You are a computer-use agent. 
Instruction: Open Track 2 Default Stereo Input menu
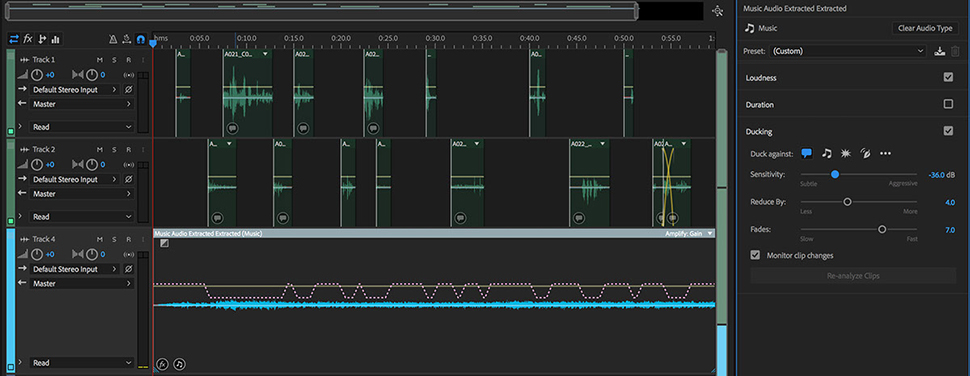tap(74, 179)
